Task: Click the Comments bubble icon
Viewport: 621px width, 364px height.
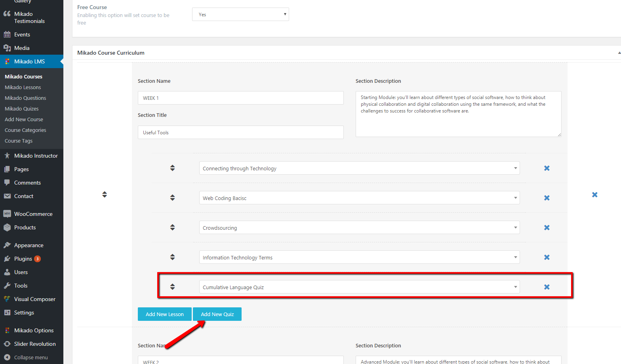Action: point(7,183)
